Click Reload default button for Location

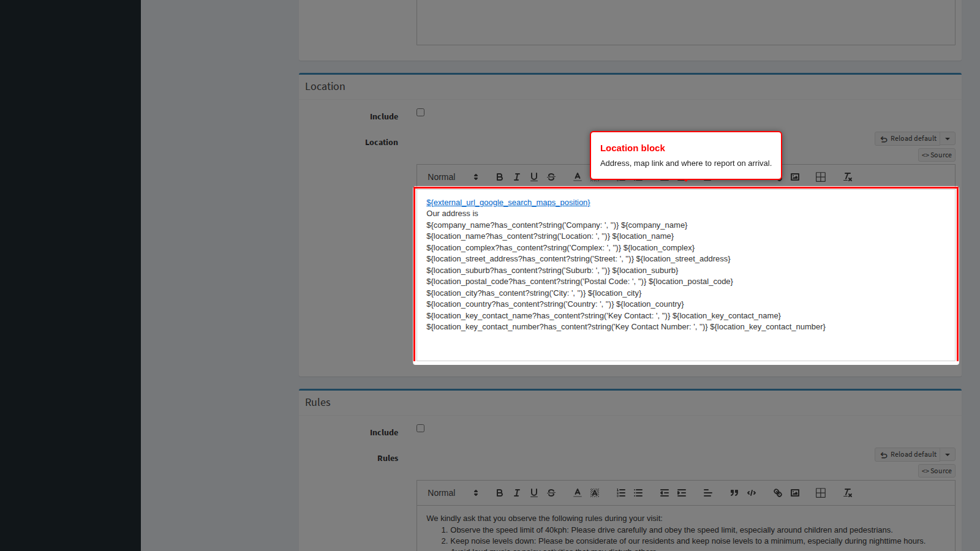click(x=908, y=139)
